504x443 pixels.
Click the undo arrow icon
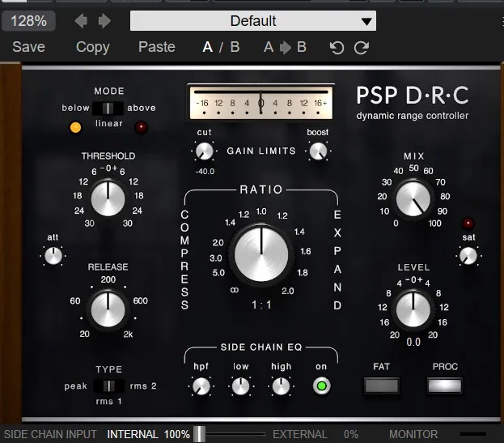point(337,48)
